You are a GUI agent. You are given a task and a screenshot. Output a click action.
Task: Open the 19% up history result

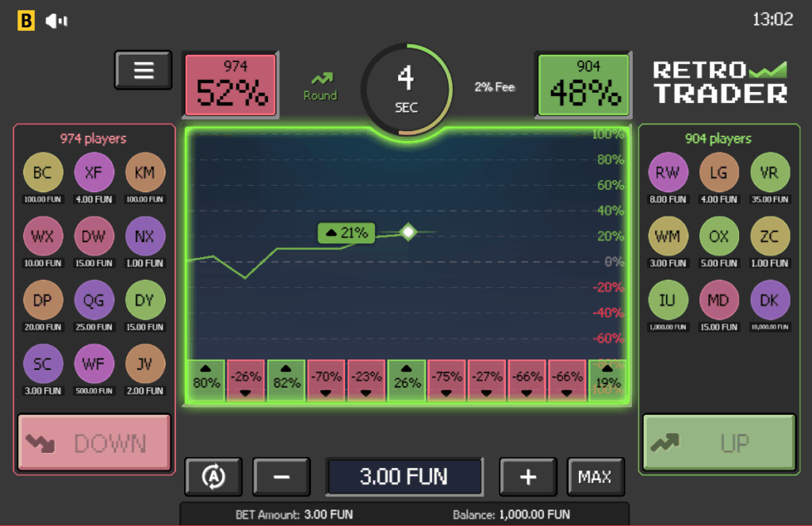coord(608,380)
